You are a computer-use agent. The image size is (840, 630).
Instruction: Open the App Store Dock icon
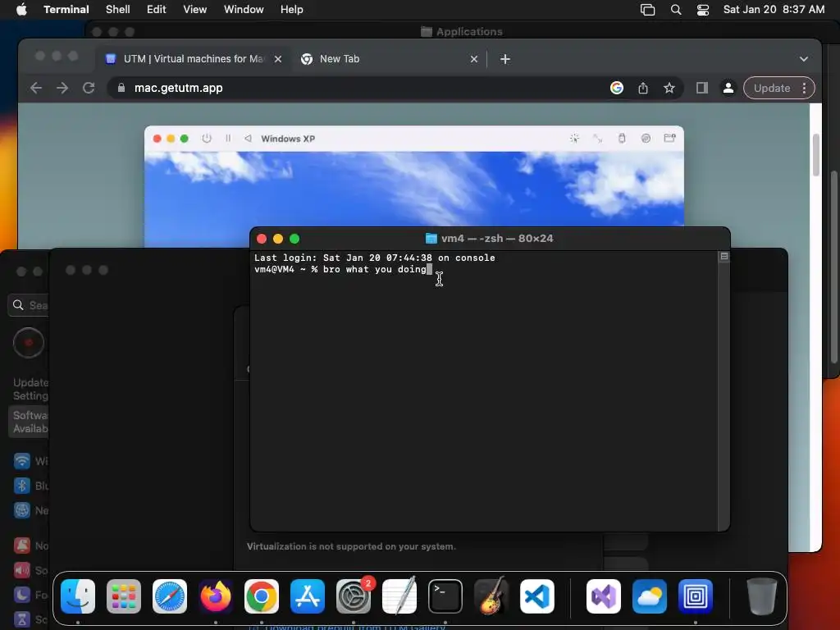(308, 596)
